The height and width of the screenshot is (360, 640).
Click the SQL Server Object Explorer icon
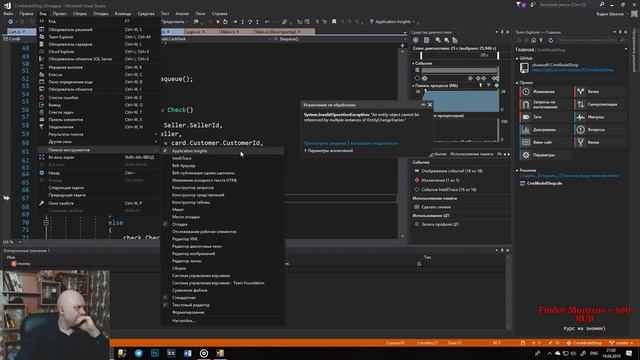[x=42, y=59]
